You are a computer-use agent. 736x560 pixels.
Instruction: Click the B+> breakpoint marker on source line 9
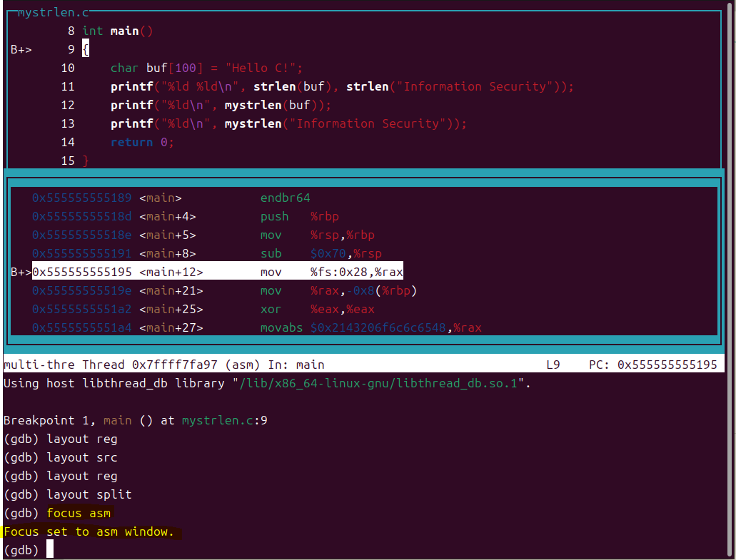[21, 50]
